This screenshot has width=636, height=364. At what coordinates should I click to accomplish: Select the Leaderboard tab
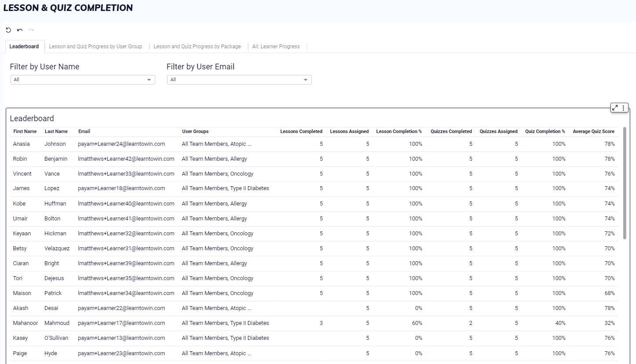(x=24, y=47)
